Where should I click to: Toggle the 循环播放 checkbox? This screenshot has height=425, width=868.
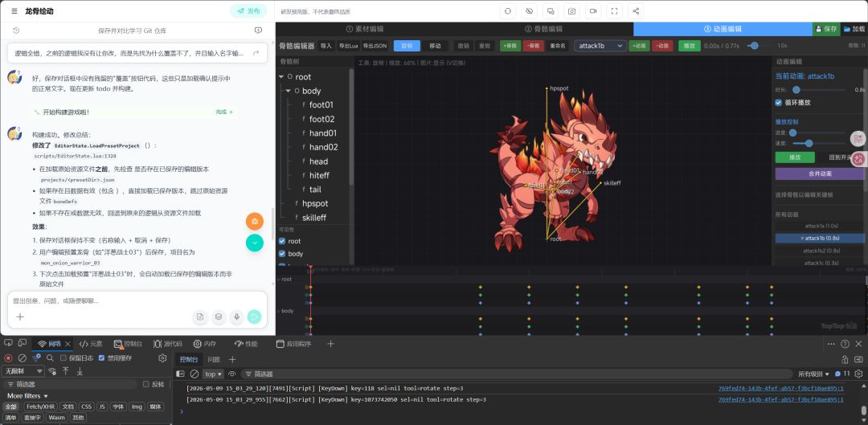tap(778, 103)
